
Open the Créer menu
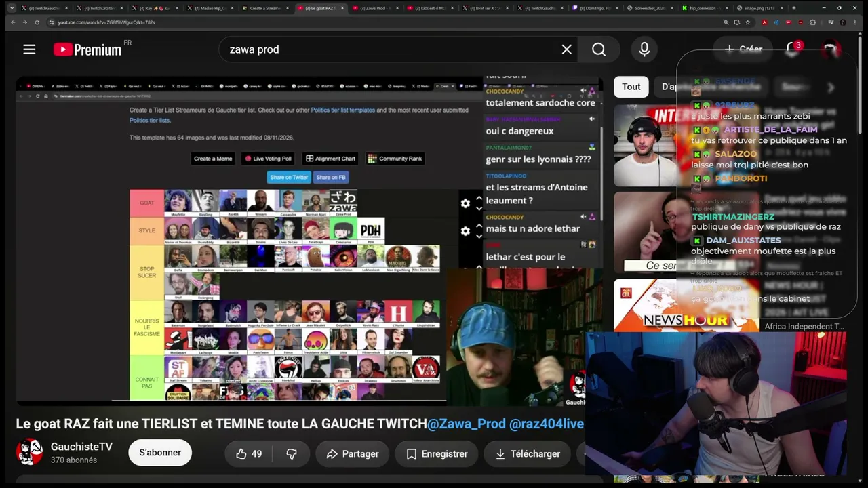click(x=743, y=49)
